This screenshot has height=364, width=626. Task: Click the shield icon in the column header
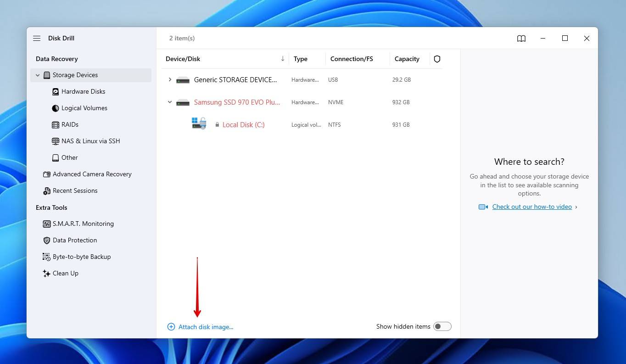coord(436,59)
